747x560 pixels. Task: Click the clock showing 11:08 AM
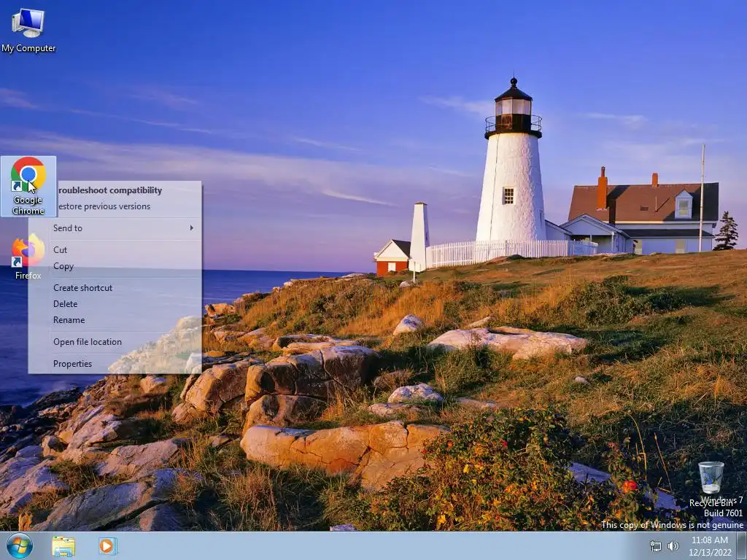[709, 546]
